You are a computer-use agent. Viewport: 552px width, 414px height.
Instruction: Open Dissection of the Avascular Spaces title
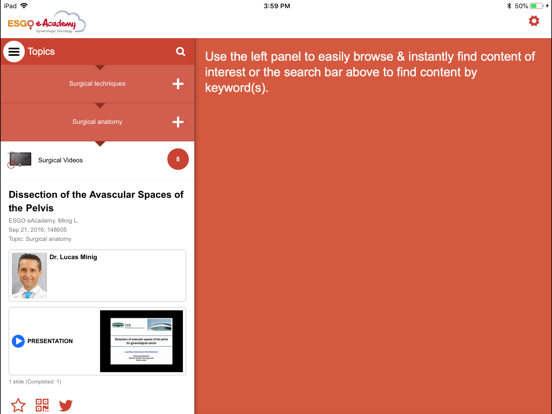[96, 201]
